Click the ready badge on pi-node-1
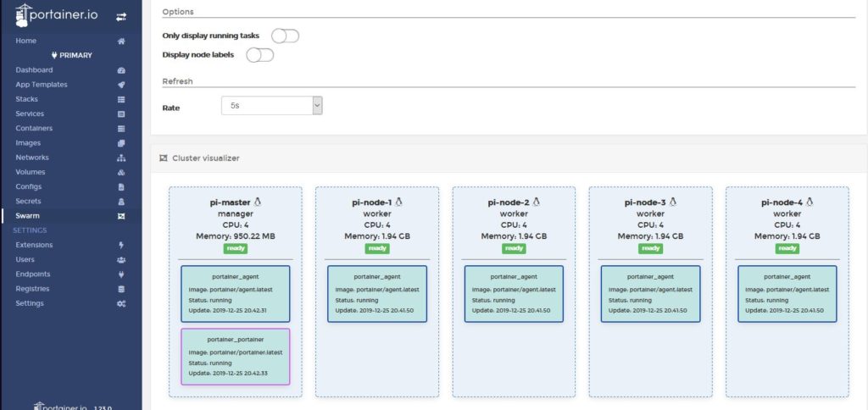 point(377,249)
